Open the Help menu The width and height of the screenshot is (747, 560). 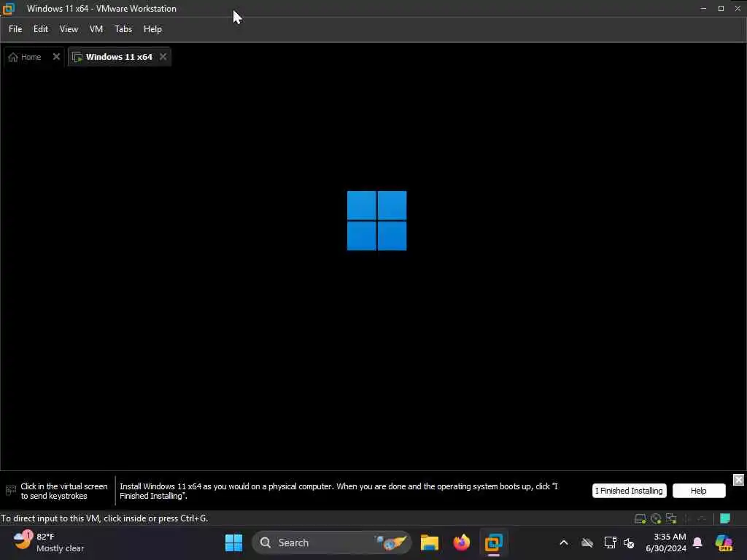point(152,29)
